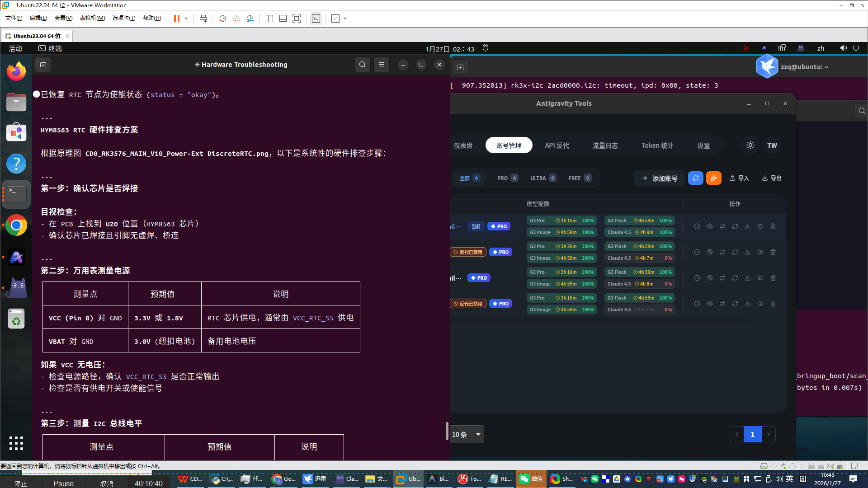Click the fourth account row's info icon
Viewport: 868px width, 488px height.
click(697, 304)
